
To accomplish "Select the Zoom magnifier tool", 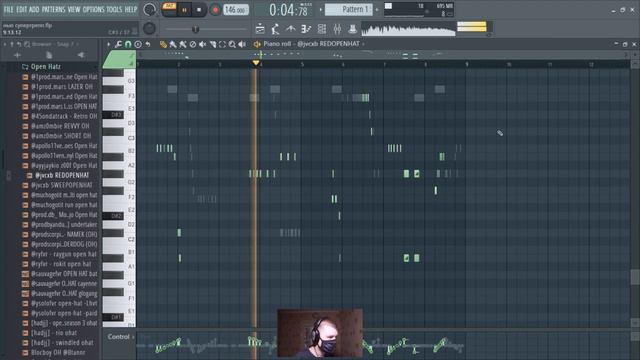I will [x=232, y=44].
